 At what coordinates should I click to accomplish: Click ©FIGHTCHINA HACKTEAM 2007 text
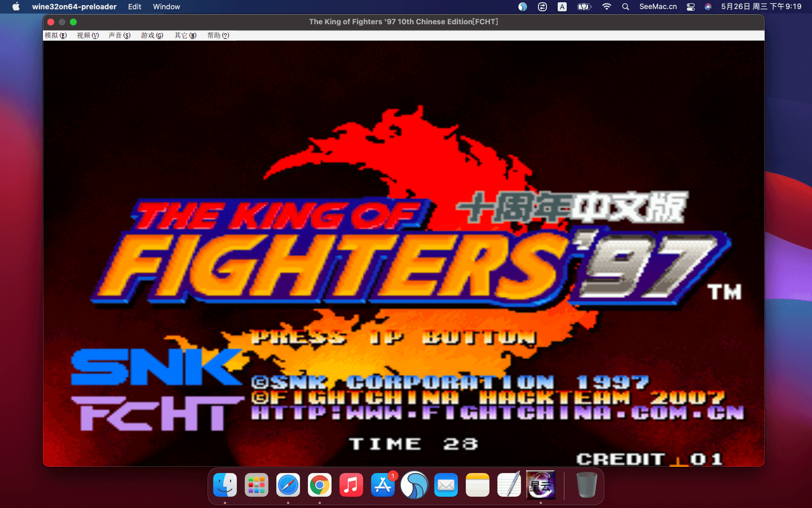[x=488, y=398]
